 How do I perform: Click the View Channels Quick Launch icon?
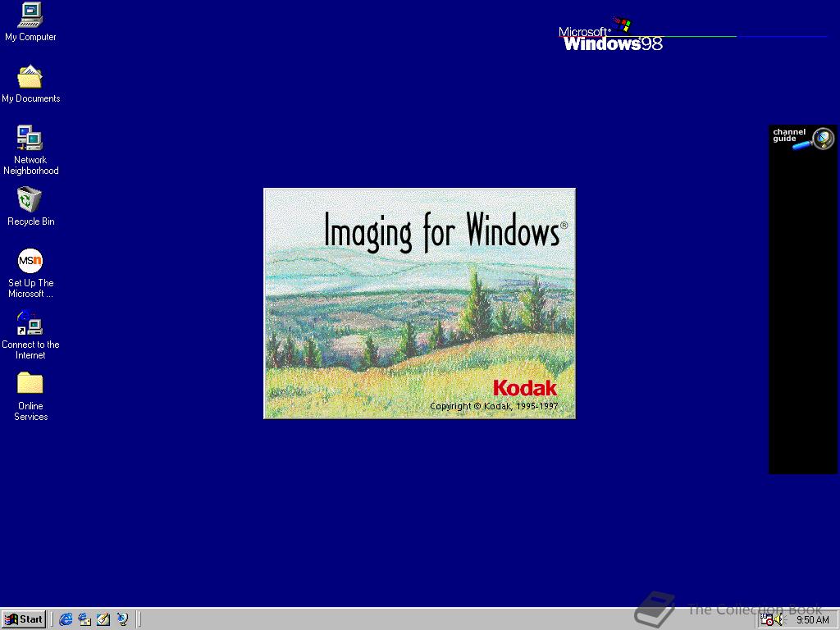point(123,620)
